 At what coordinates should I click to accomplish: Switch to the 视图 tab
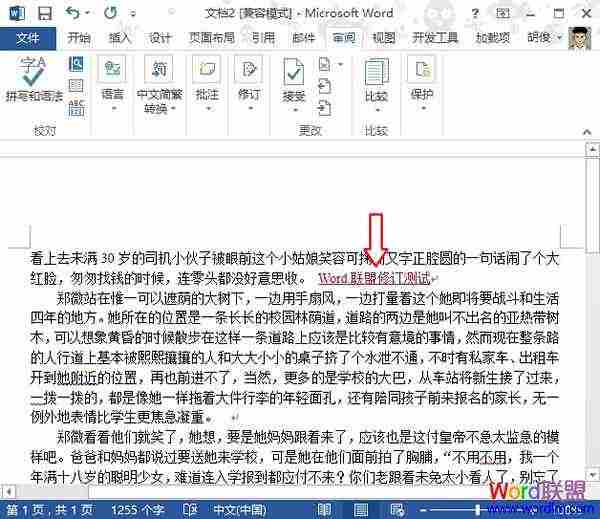pyautogui.click(x=384, y=38)
